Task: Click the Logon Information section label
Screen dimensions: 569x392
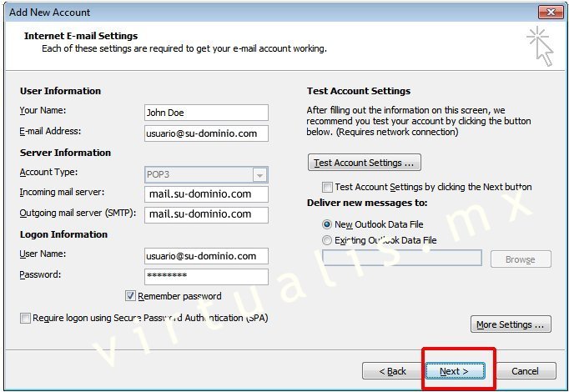Action: pos(63,234)
